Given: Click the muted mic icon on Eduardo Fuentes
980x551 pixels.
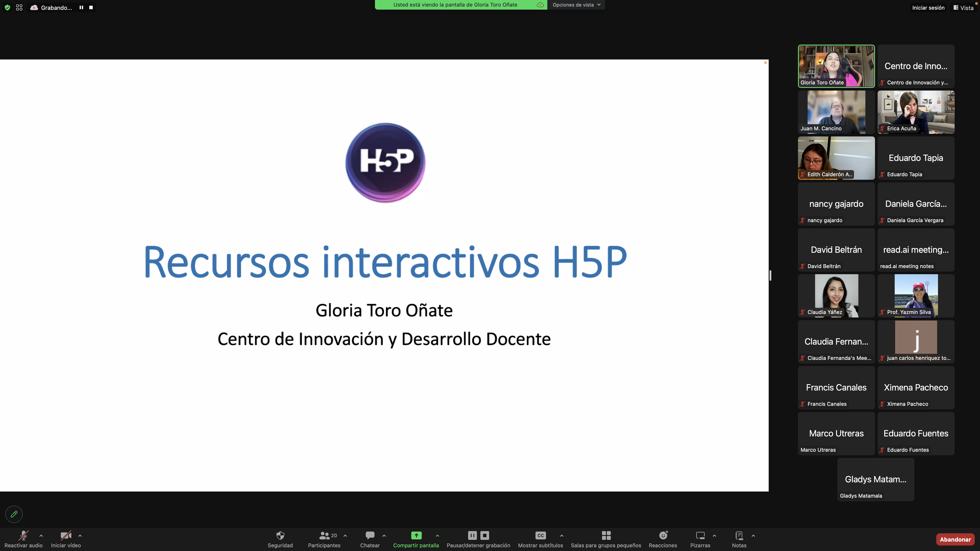Looking at the screenshot, I should click(x=882, y=450).
